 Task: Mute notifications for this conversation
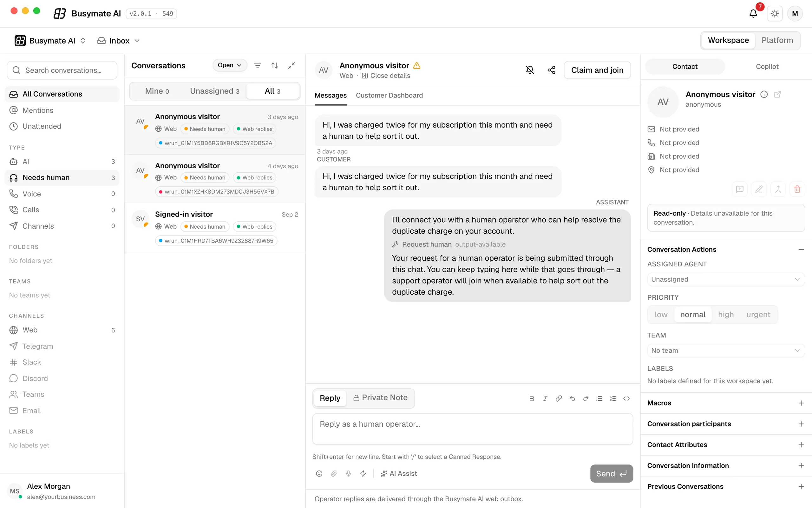(530, 70)
